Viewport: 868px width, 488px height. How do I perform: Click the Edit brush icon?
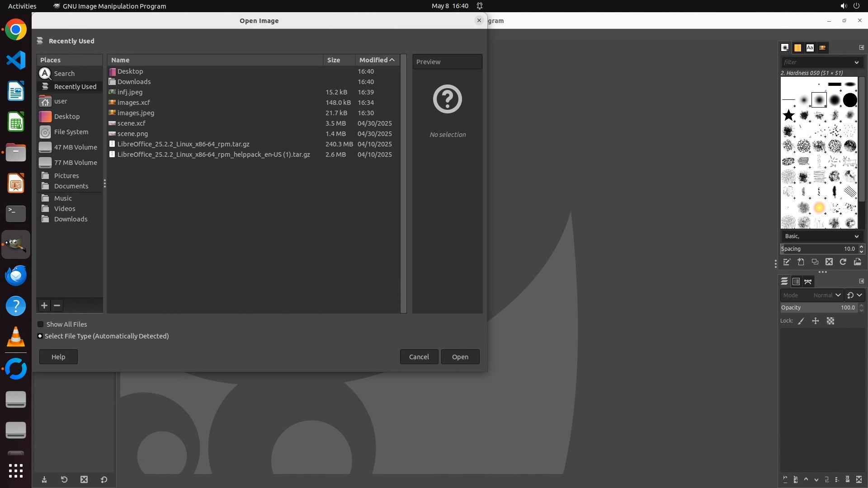click(787, 262)
